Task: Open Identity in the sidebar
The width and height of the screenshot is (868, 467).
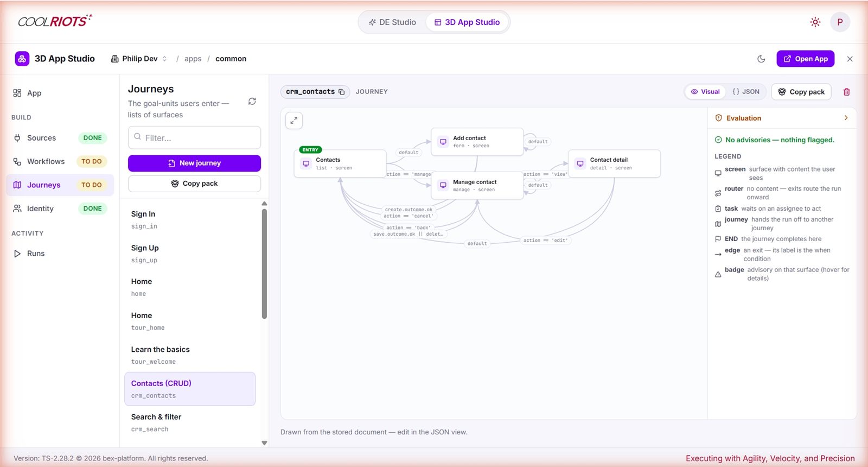Action: [60, 209]
